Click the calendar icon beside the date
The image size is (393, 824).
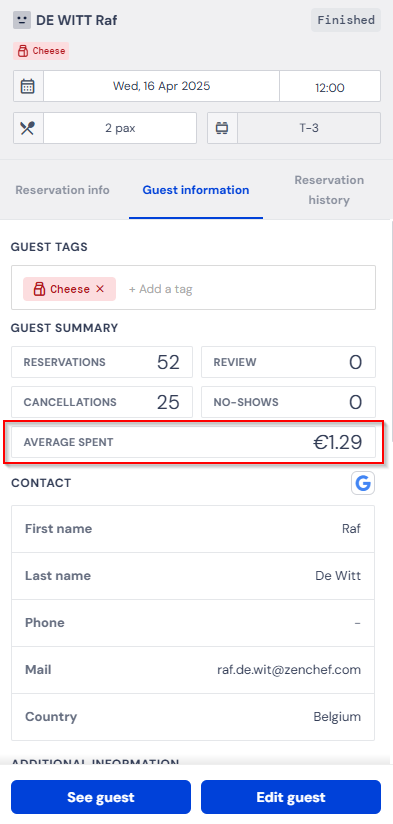tap(28, 86)
